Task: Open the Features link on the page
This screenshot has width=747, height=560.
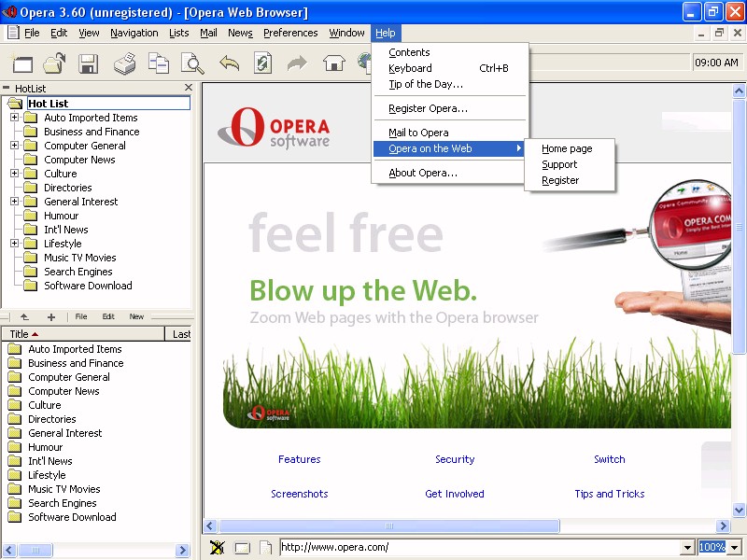Action: coord(299,459)
